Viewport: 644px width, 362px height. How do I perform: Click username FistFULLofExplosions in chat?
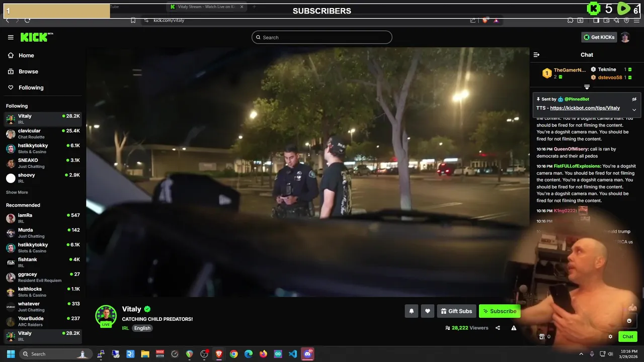pos(577,166)
